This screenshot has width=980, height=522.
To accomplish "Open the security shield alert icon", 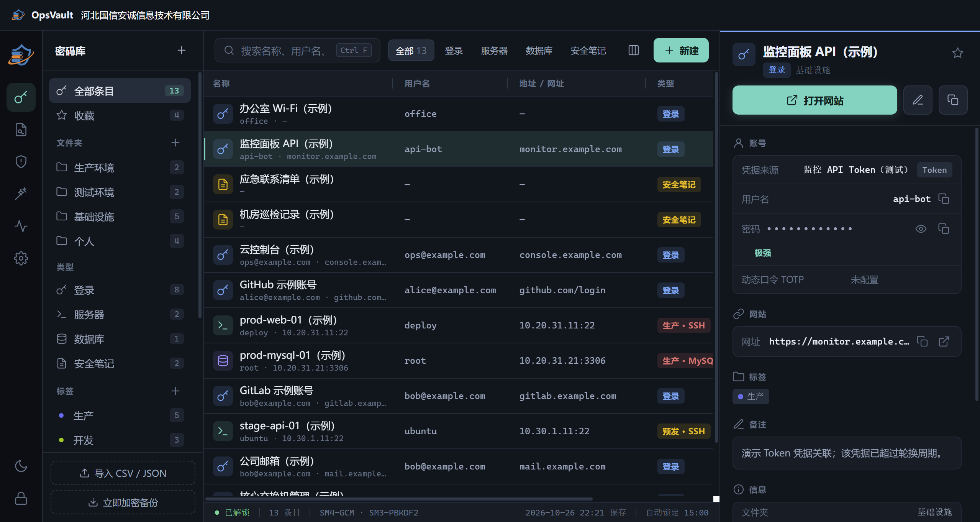I will (x=21, y=162).
